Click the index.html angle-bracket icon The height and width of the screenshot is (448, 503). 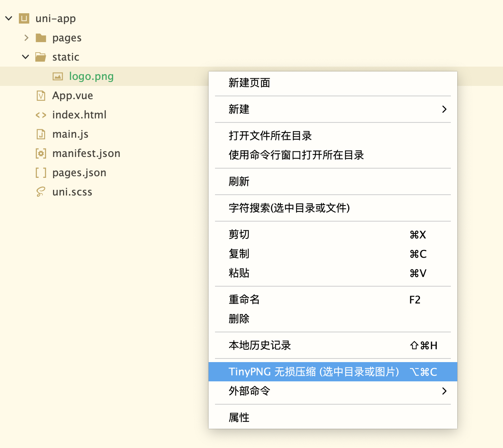[x=41, y=115]
